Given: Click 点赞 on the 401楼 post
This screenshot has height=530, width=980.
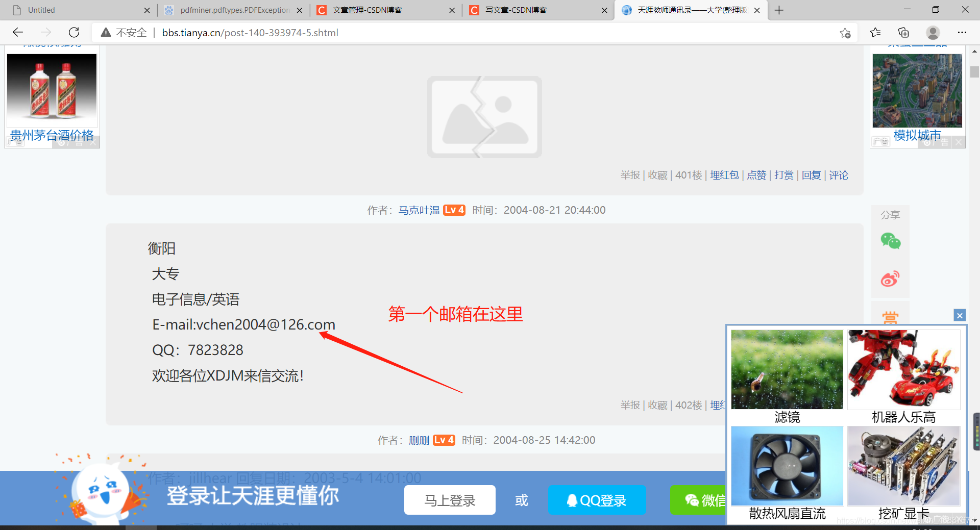Looking at the screenshot, I should tap(757, 175).
